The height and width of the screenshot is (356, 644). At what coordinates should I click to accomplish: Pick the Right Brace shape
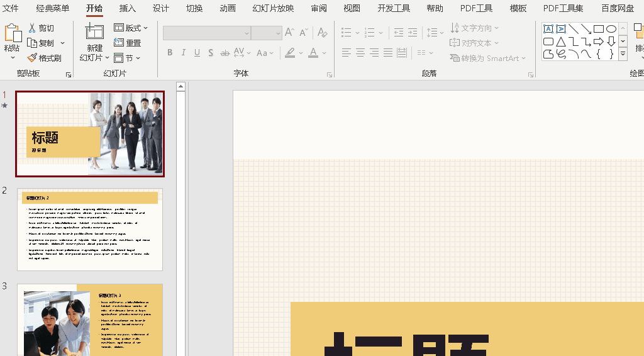pos(611,54)
